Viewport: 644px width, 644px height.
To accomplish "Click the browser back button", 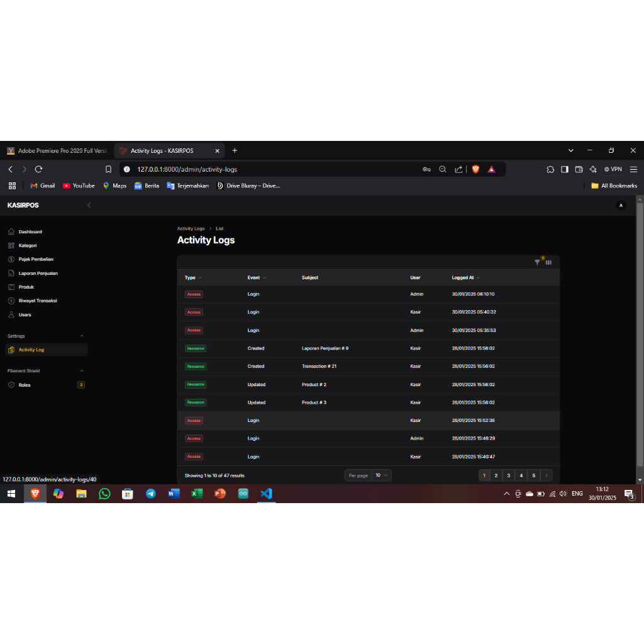I will coord(11,169).
